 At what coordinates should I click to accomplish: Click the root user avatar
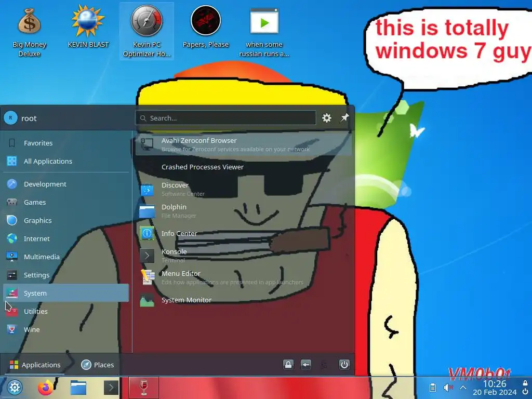coord(10,118)
